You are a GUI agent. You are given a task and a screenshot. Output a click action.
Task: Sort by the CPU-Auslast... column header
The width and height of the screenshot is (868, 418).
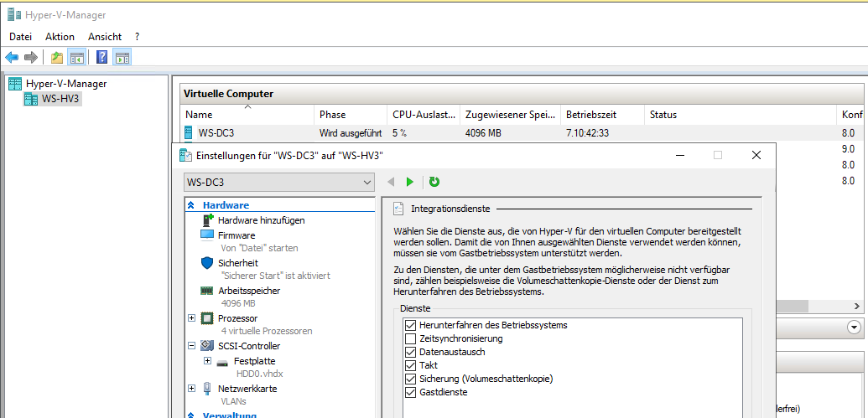point(424,115)
